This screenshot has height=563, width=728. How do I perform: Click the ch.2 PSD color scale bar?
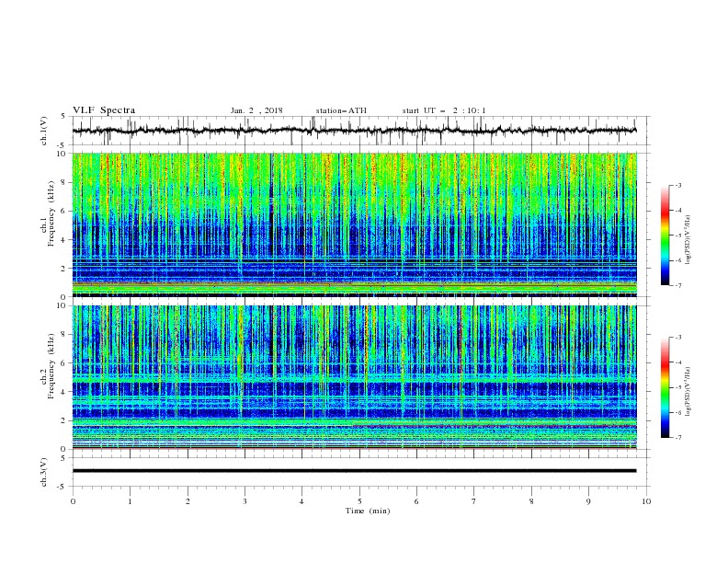665,387
